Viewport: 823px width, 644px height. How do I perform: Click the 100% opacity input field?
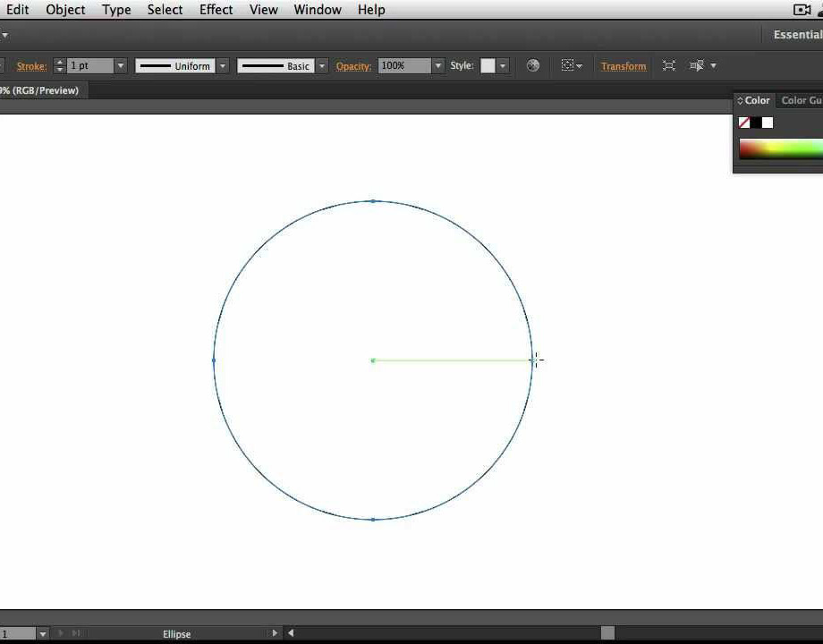click(x=404, y=65)
